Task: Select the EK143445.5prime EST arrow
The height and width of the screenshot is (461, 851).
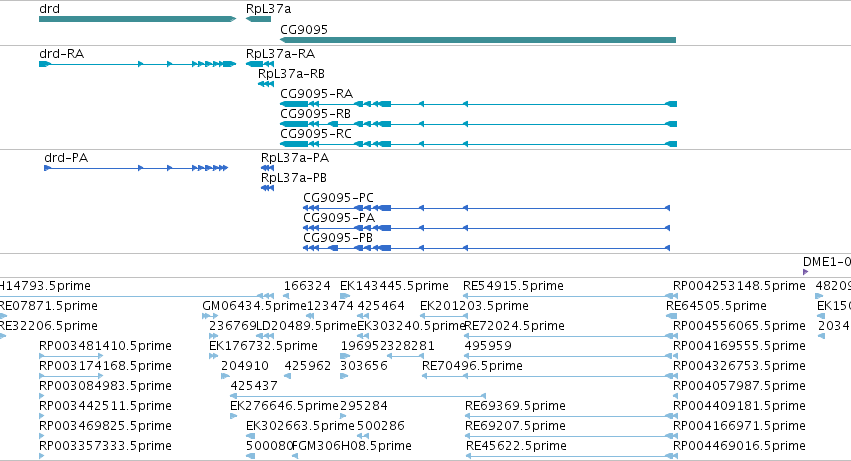Action: [345, 296]
